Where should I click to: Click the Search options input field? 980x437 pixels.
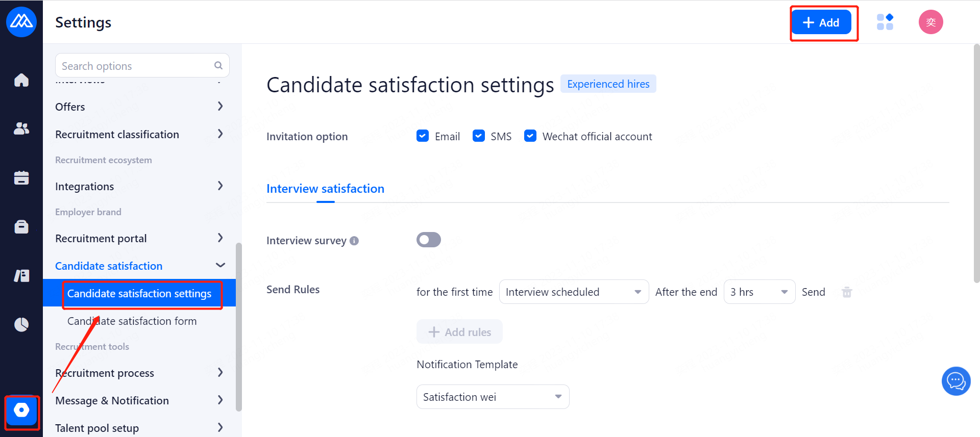pos(136,66)
